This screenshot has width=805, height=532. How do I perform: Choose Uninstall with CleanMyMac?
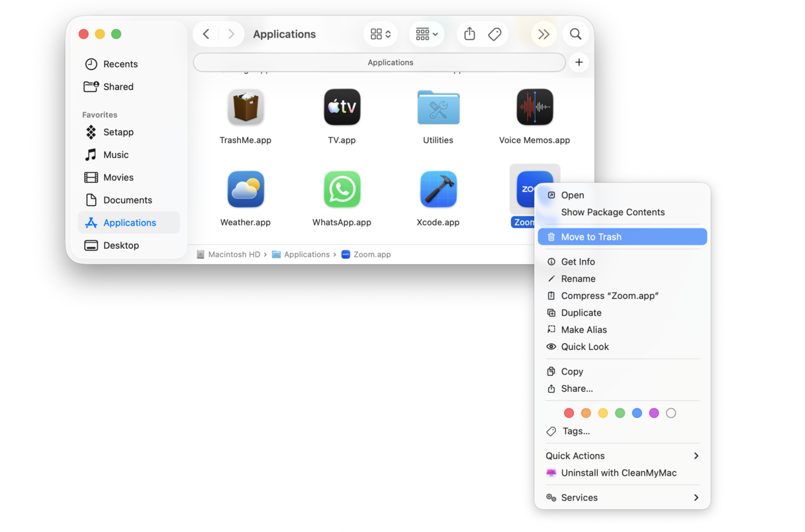point(622,473)
